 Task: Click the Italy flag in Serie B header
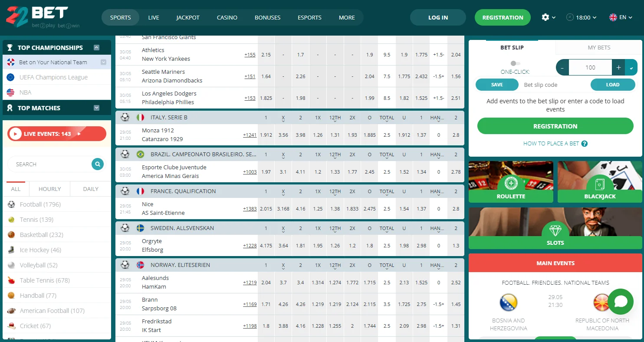pos(140,117)
